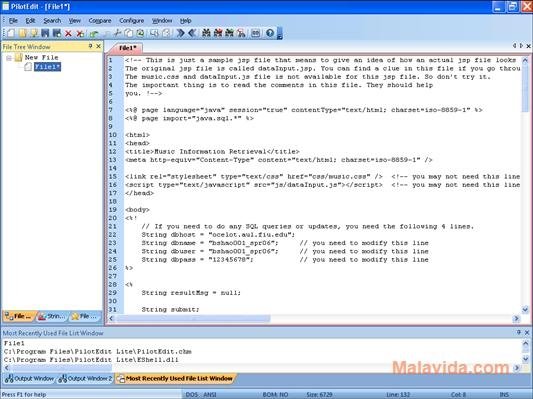Viewport: 533px width, 399px height.
Task: Click the right-pointing double chevron icon
Action: (180, 33)
